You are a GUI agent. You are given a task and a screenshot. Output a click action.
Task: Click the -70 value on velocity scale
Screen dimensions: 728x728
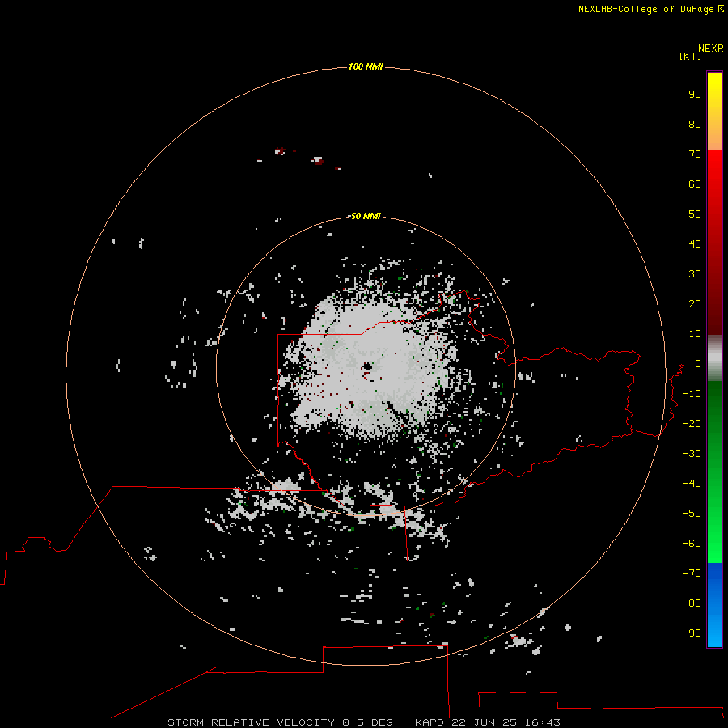[x=692, y=574]
